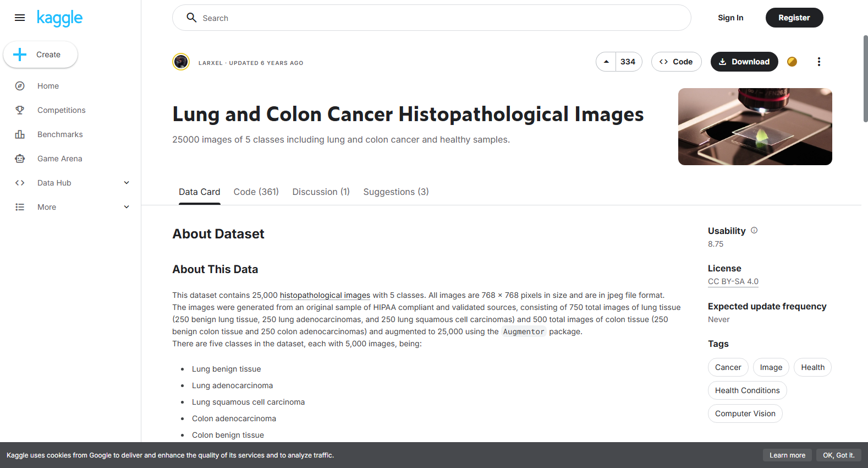
Task: Click the Create button
Action: coord(40,55)
